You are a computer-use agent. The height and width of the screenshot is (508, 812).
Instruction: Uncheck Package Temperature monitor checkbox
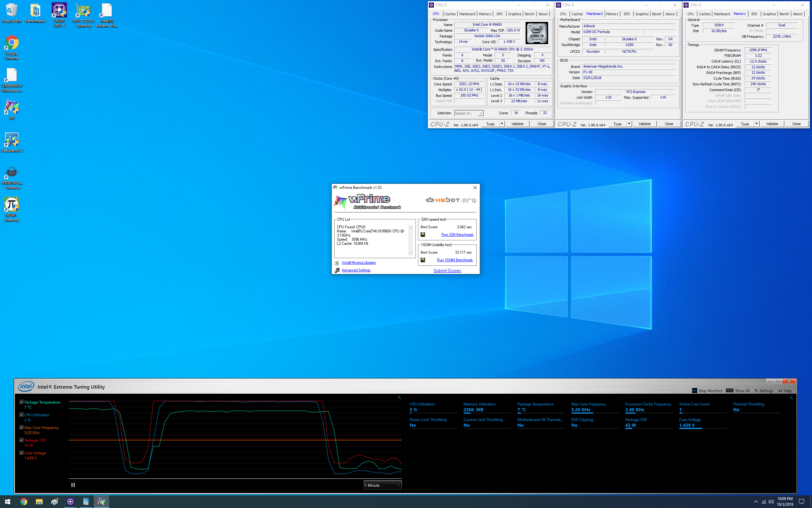pyautogui.click(x=22, y=402)
